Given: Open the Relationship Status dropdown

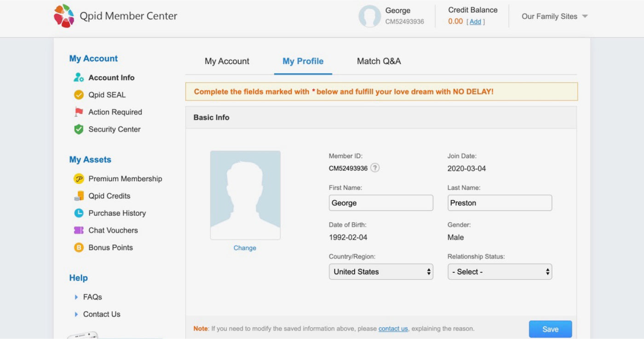Looking at the screenshot, I should click(500, 272).
